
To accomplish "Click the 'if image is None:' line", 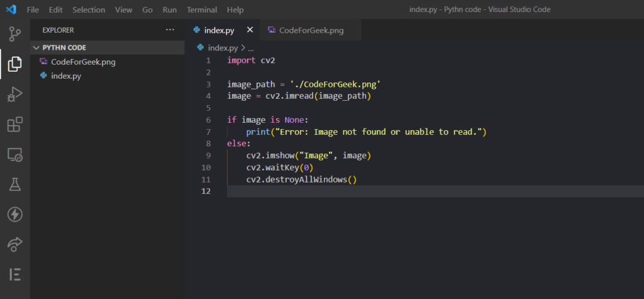I will (267, 120).
